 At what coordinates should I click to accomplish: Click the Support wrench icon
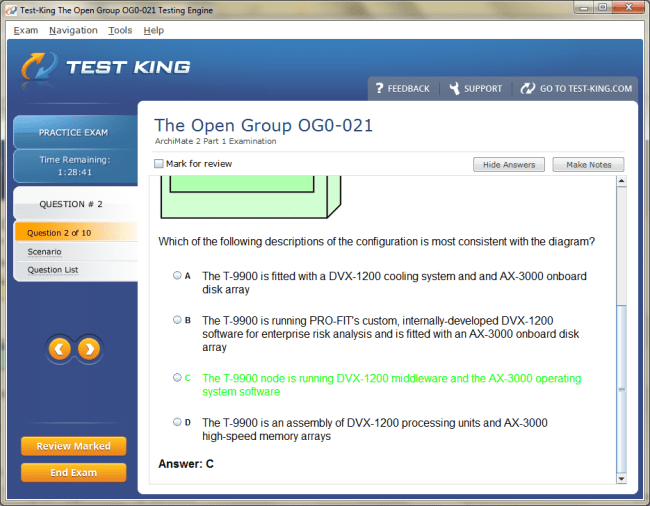(455, 88)
